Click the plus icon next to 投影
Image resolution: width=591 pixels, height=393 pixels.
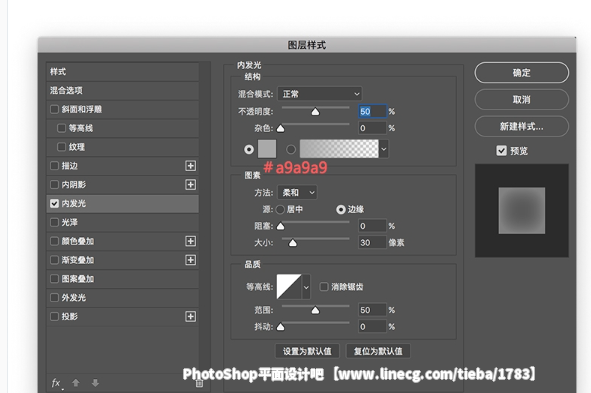coord(190,317)
